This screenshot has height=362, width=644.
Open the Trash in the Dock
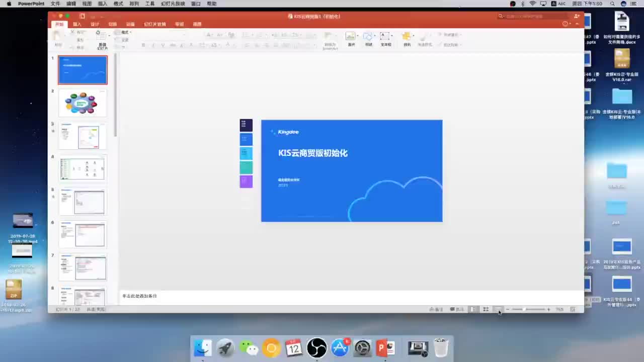[x=441, y=348]
